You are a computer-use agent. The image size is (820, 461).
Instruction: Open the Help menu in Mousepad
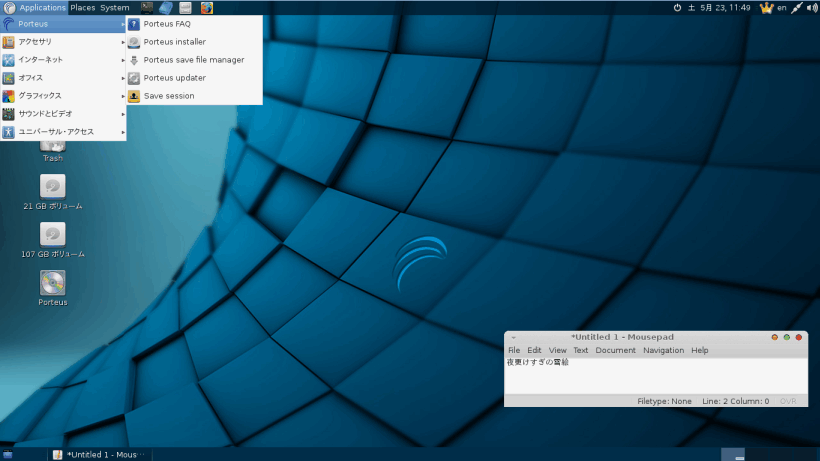(700, 350)
